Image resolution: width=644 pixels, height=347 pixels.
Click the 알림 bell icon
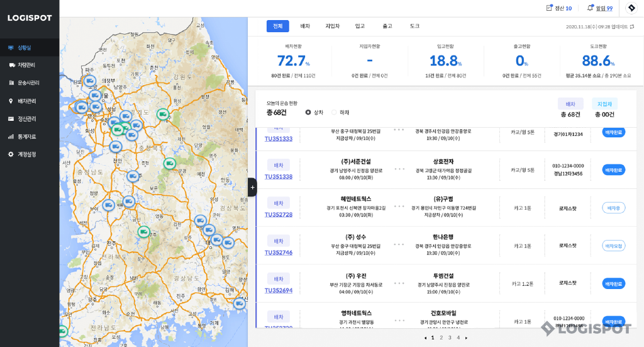(x=590, y=8)
